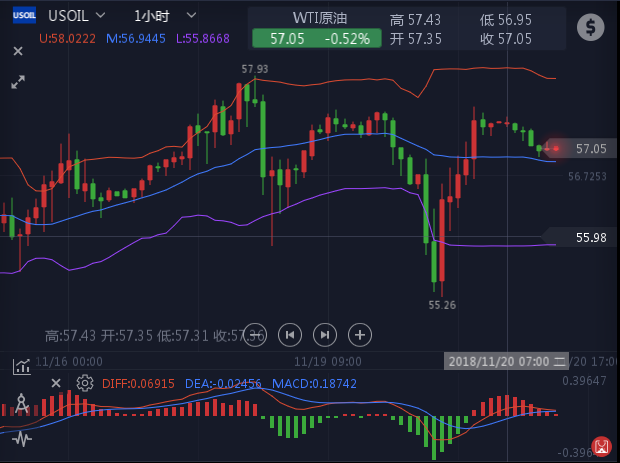
Task: Zoom in the chart with plus button
Action: [x=360, y=334]
